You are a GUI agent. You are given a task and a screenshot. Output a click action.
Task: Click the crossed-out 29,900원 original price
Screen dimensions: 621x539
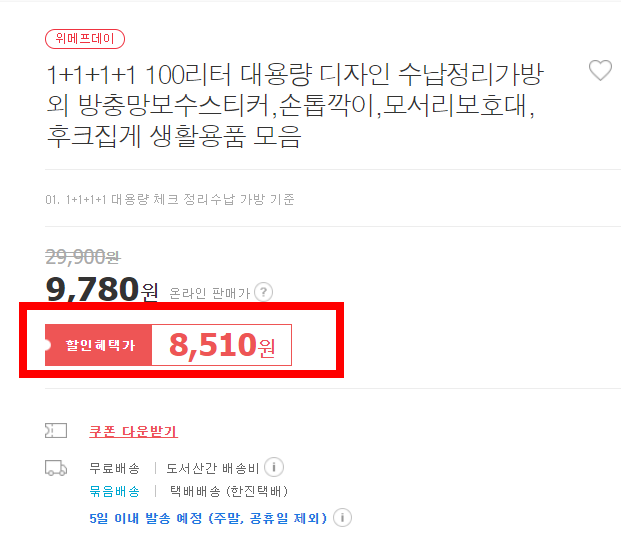[x=83, y=257]
